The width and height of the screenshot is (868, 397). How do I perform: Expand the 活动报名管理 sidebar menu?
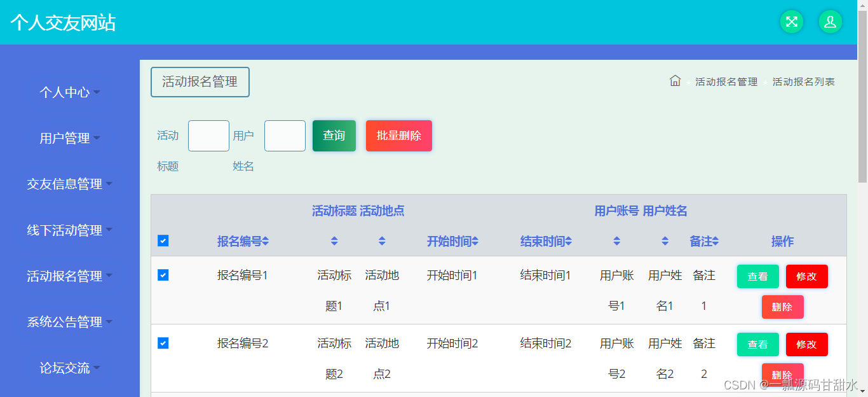tap(70, 276)
